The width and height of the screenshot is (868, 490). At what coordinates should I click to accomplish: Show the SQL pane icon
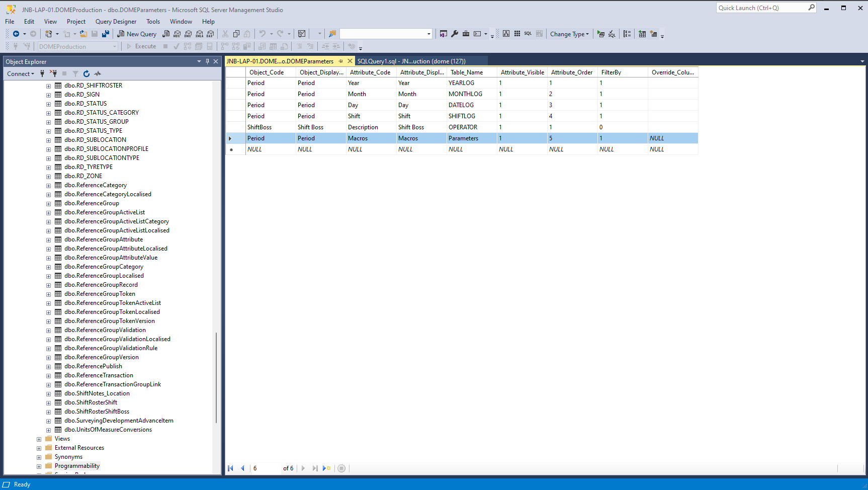pyautogui.click(x=528, y=34)
